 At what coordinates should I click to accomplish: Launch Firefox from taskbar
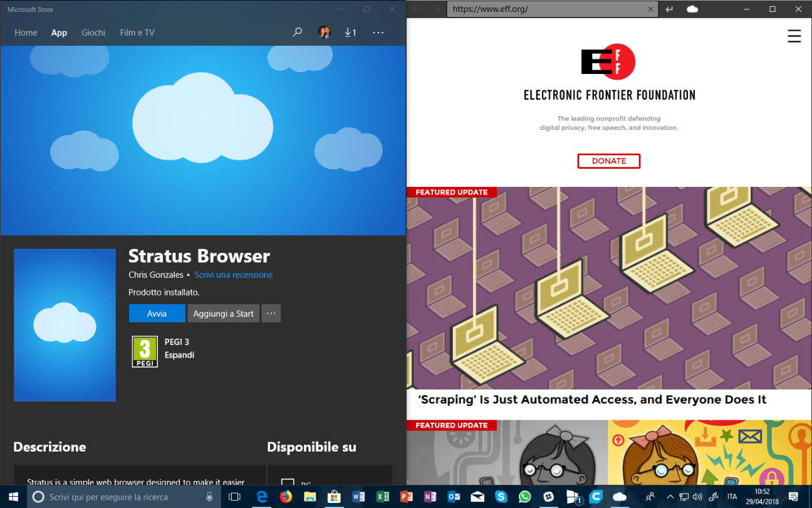(286, 497)
